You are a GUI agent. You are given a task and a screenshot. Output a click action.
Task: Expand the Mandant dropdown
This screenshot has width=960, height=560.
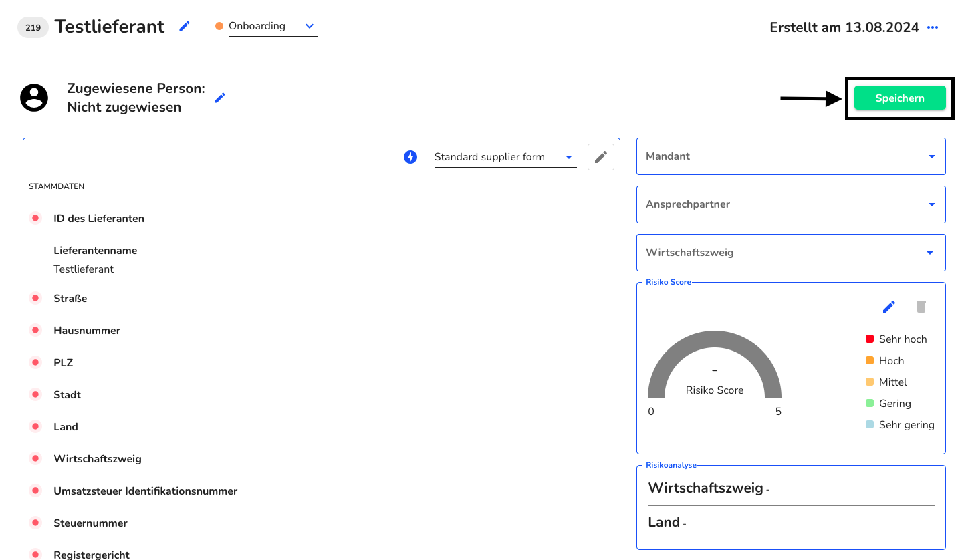[791, 156]
